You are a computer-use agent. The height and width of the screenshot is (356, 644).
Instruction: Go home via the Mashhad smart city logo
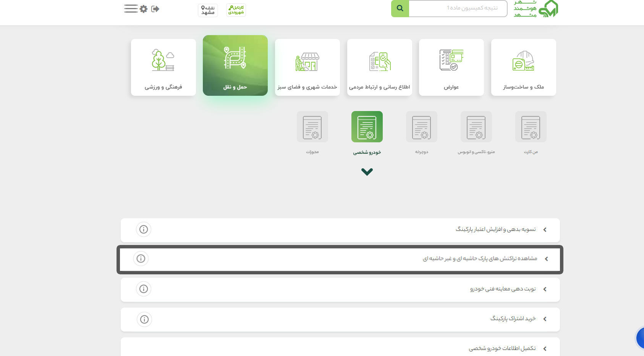pyautogui.click(x=536, y=9)
